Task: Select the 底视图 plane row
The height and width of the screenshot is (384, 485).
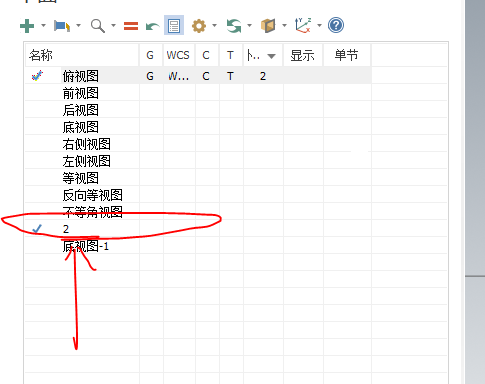Action: click(x=198, y=127)
